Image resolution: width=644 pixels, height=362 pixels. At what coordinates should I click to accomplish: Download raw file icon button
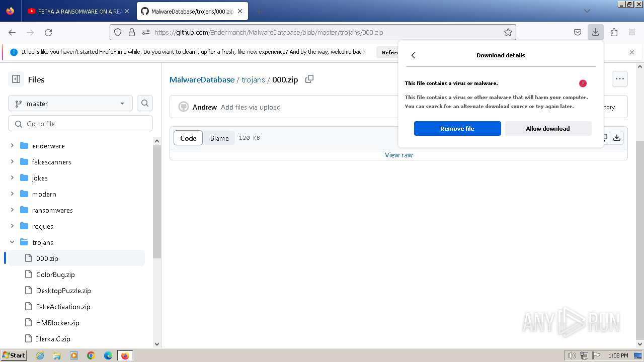(x=617, y=138)
